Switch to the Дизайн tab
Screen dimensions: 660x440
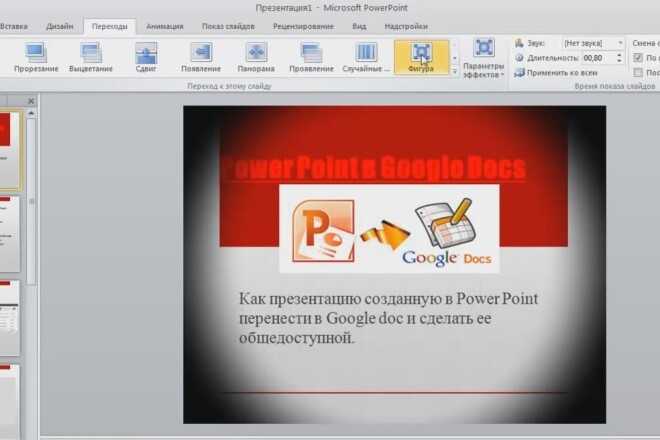click(59, 26)
